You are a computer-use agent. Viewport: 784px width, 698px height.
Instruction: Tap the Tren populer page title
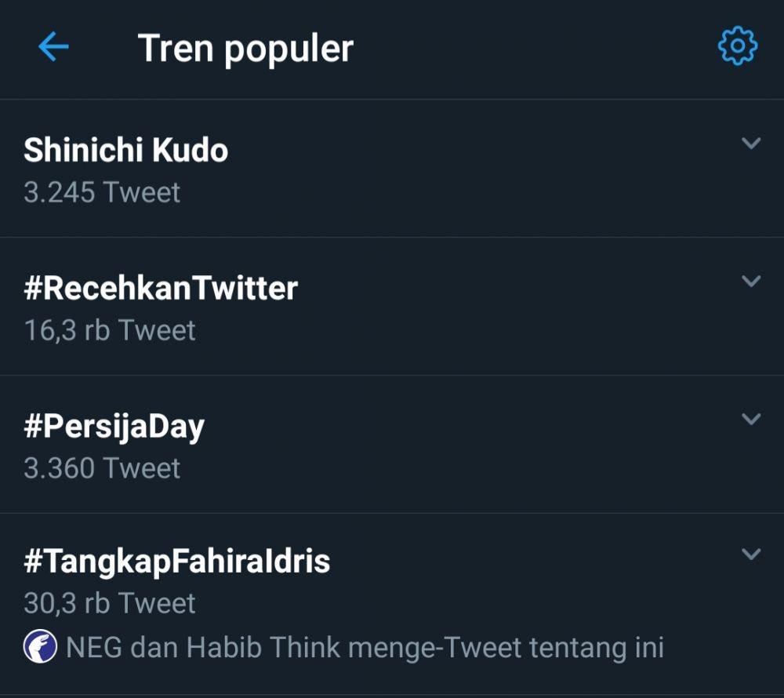click(x=245, y=49)
